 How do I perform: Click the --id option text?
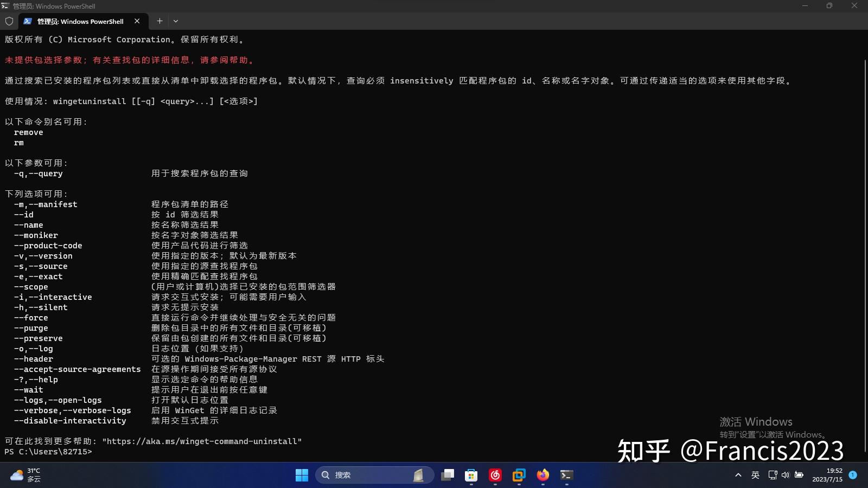24,215
